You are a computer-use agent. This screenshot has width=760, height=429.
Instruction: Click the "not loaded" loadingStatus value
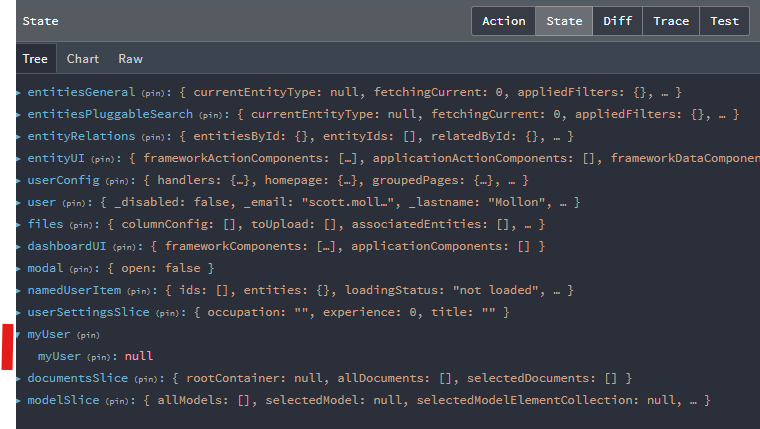(x=495, y=290)
